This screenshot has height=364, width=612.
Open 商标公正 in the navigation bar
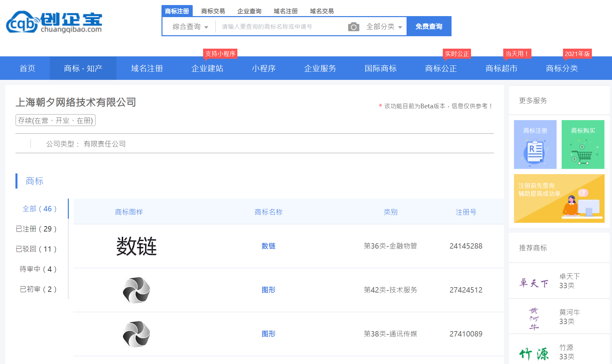click(x=441, y=68)
